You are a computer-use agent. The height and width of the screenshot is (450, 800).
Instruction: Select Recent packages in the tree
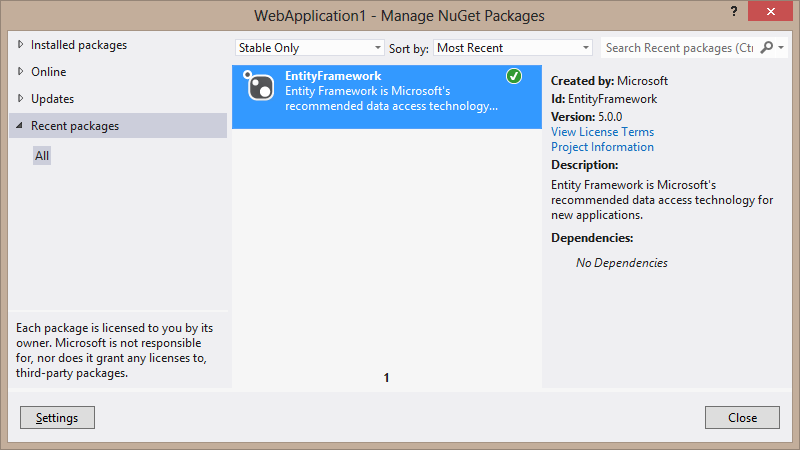[x=75, y=126]
